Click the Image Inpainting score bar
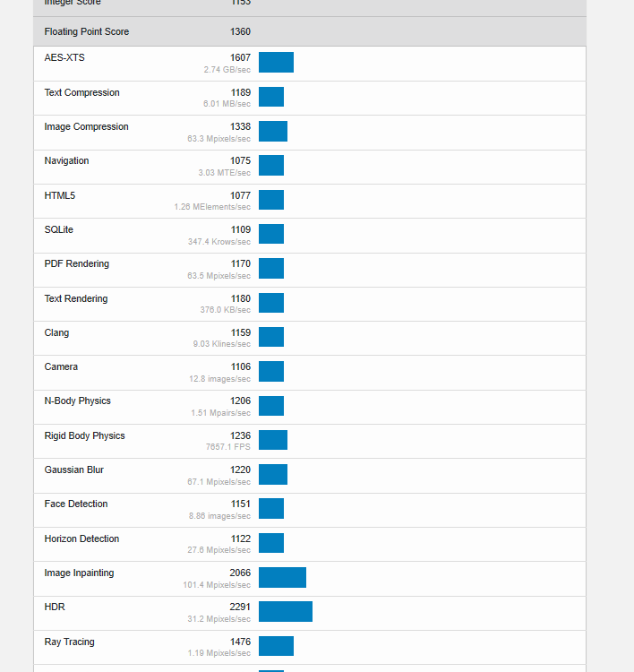 tap(282, 578)
